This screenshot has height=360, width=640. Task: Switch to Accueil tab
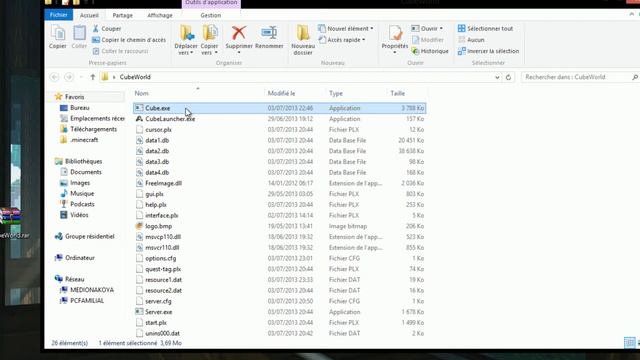coord(89,15)
